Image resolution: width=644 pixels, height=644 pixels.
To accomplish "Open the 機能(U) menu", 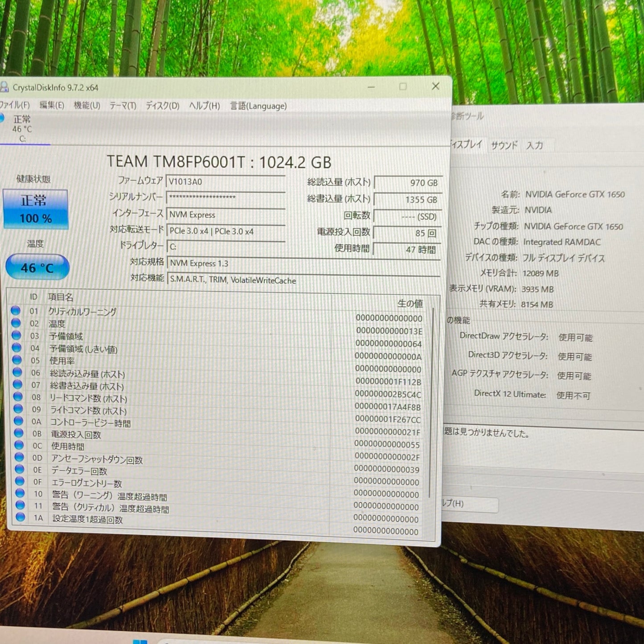I will 87,106.
